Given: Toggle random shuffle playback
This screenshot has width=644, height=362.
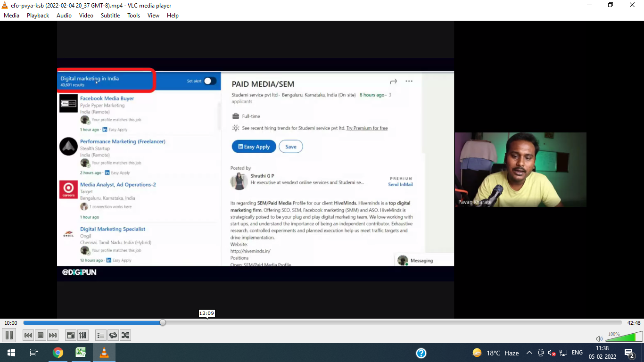Looking at the screenshot, I should coord(125,335).
